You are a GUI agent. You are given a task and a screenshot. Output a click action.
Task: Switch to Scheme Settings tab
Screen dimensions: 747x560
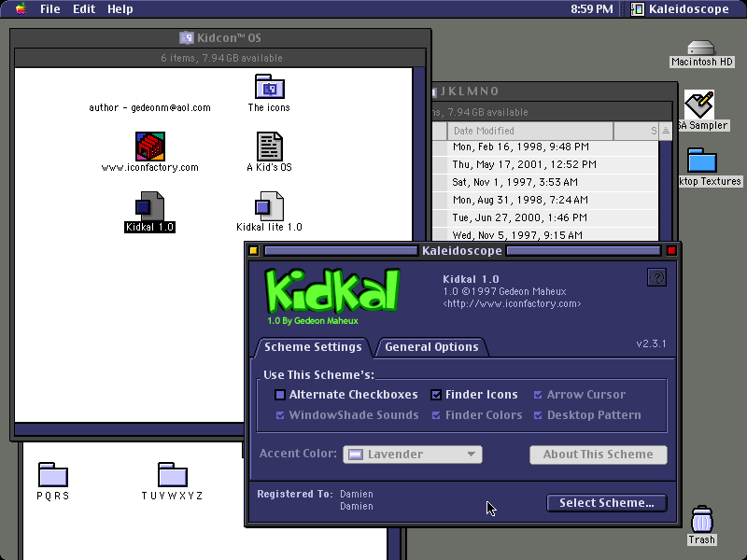click(313, 347)
